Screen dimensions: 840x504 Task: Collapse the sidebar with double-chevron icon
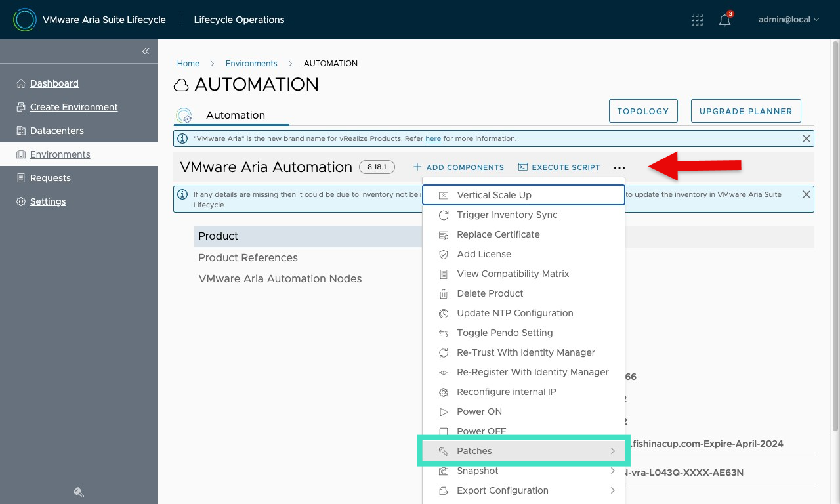point(146,51)
